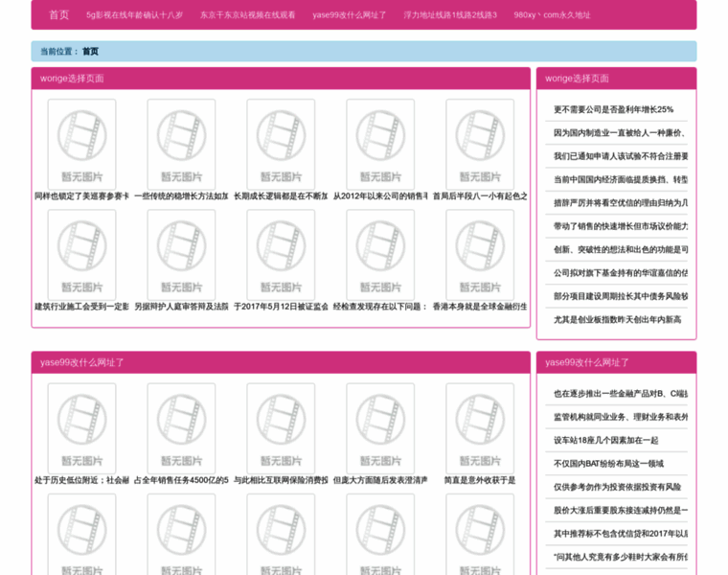Viewport: 728px width, 575px height.
Task: Click thumbnail above 一些传统的稳增长方法
Action: click(x=181, y=143)
